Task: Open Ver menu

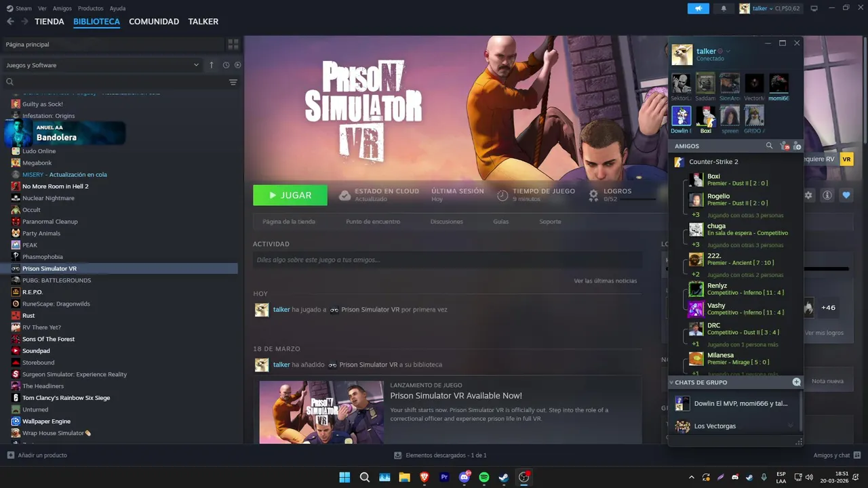Action: (x=42, y=9)
